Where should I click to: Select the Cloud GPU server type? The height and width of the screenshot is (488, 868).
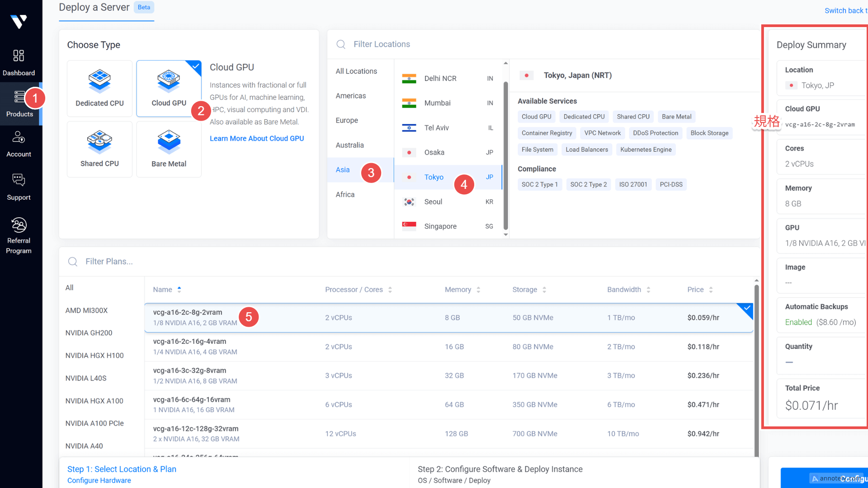click(x=169, y=88)
